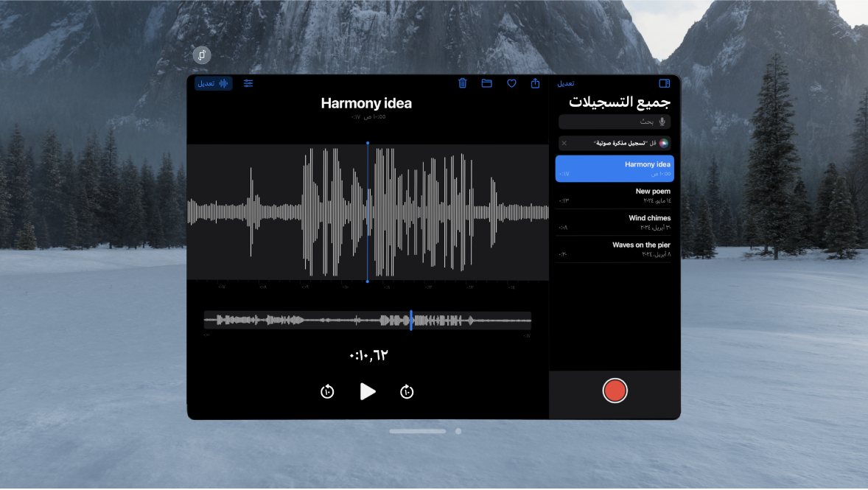Click the close dot beside window bar
The width and height of the screenshot is (868, 490).
(458, 431)
